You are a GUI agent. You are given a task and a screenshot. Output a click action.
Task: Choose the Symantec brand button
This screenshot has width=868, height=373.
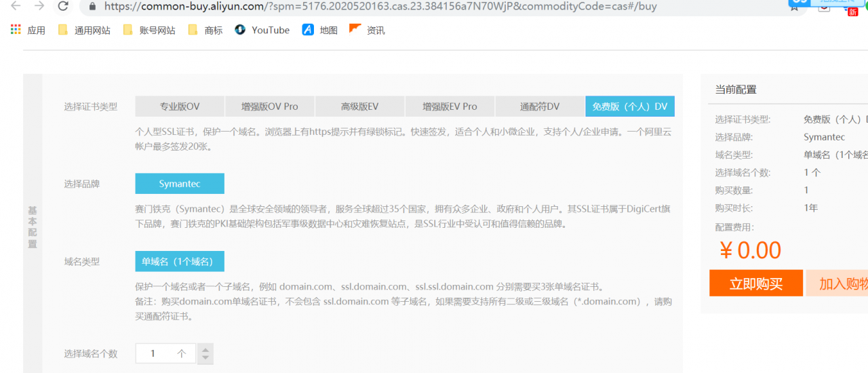coord(180,184)
